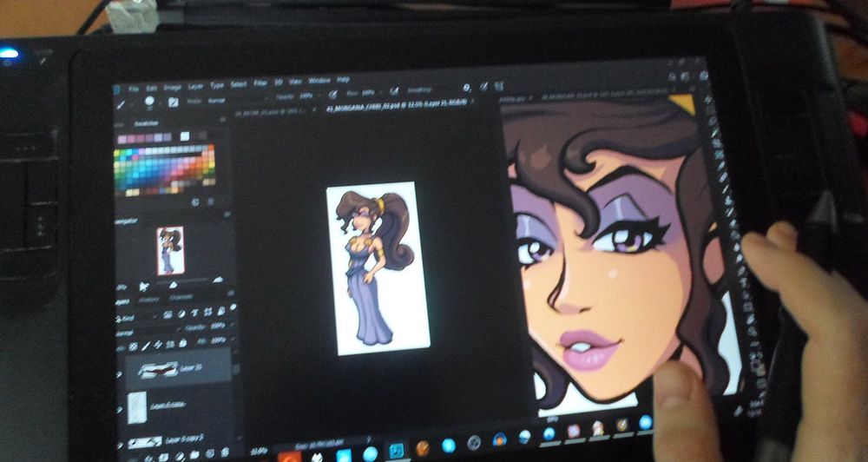Screen dimensions: 868x462
Task: Pick the first pink recent swatch
Action: pos(122,138)
